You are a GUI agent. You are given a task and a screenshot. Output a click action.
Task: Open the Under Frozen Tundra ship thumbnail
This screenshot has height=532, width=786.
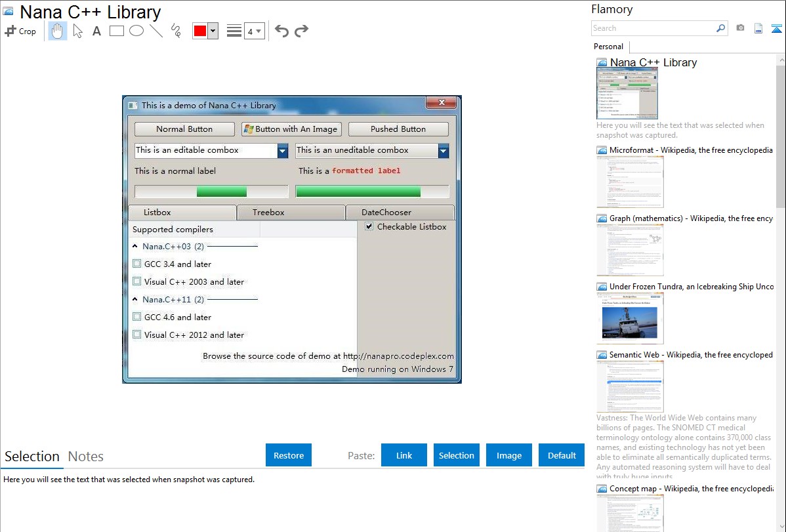[630, 318]
